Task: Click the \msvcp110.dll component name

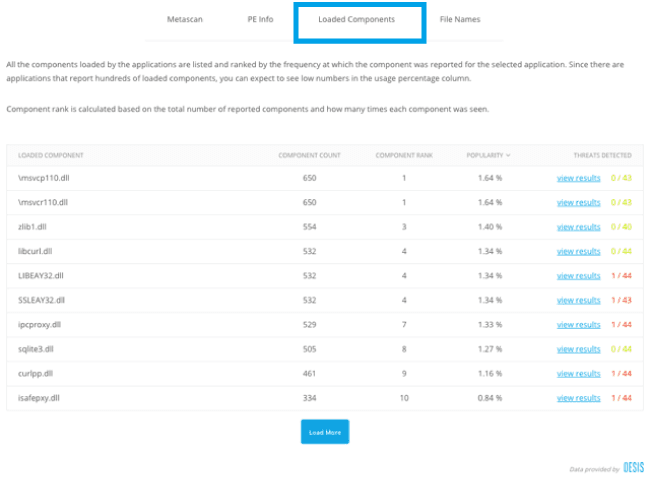Action: click(44, 178)
